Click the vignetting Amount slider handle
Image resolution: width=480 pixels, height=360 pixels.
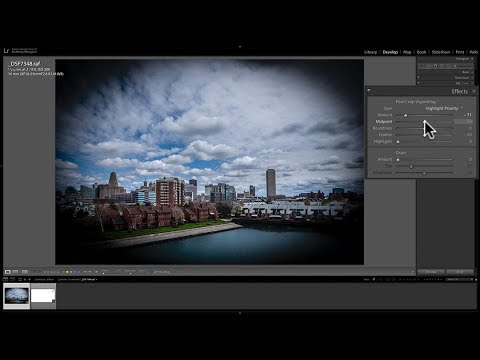click(405, 115)
